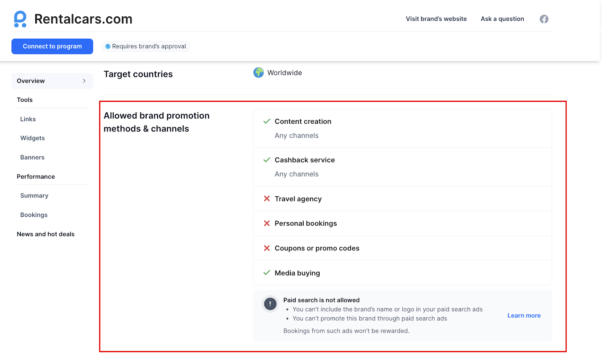This screenshot has width=608, height=364.
Task: Click the Personal bookings row label
Action: pos(306,223)
